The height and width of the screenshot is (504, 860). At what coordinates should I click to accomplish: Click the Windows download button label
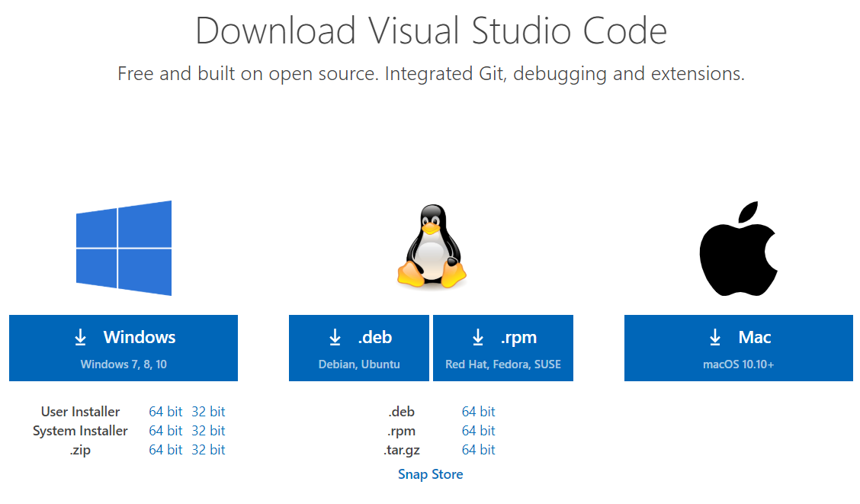coord(140,337)
